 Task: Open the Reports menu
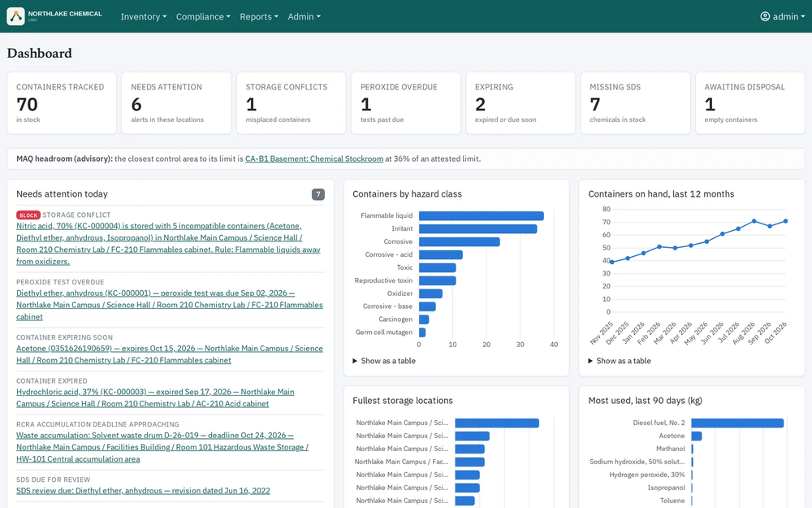[x=259, y=16]
